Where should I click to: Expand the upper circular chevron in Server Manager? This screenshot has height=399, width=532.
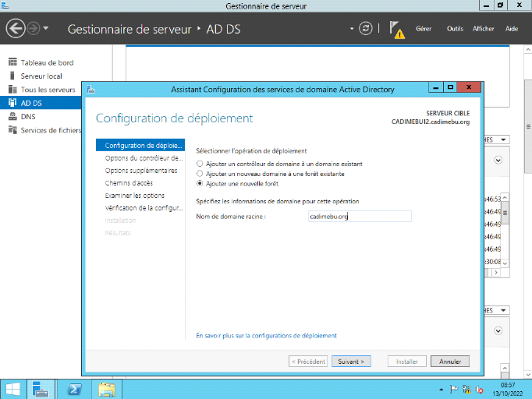click(498, 161)
